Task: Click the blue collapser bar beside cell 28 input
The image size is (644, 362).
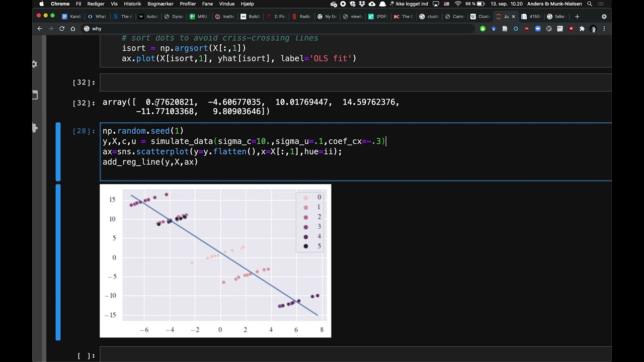Action: 58,152
